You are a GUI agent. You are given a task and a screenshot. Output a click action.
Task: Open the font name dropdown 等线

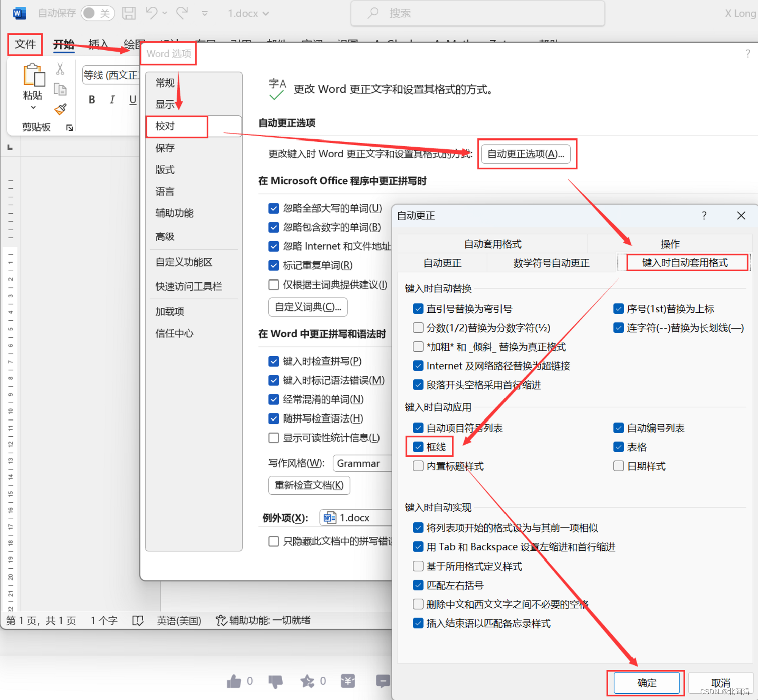click(111, 75)
